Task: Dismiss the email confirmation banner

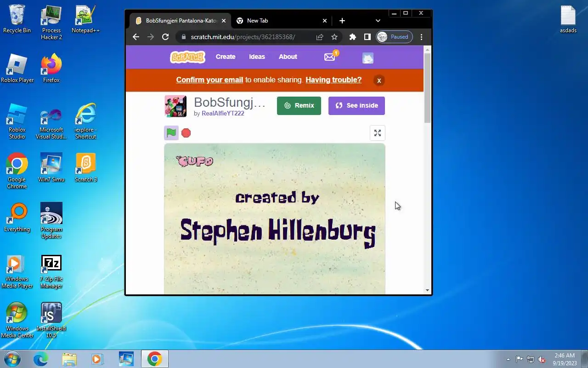Action: coord(379,80)
